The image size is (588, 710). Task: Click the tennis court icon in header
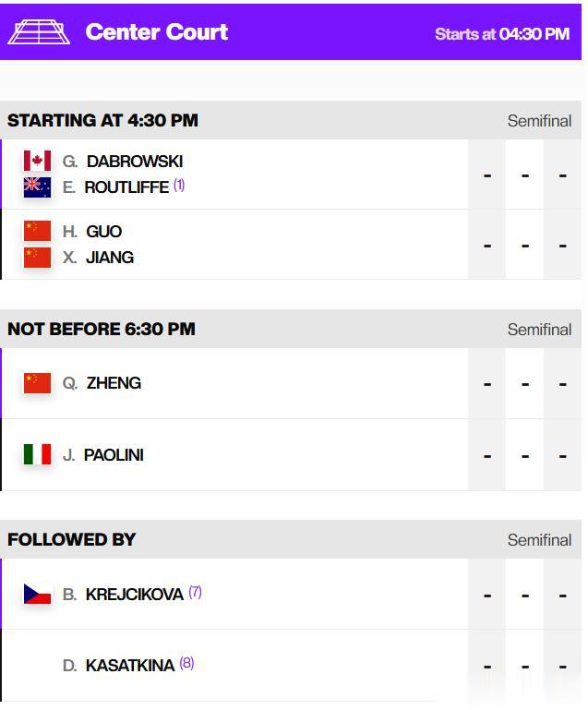click(x=39, y=31)
